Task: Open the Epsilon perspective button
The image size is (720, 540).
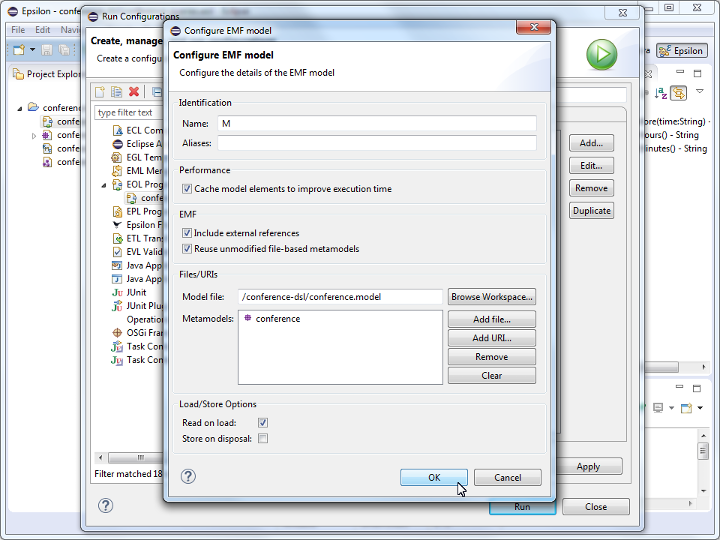Action: [681, 50]
